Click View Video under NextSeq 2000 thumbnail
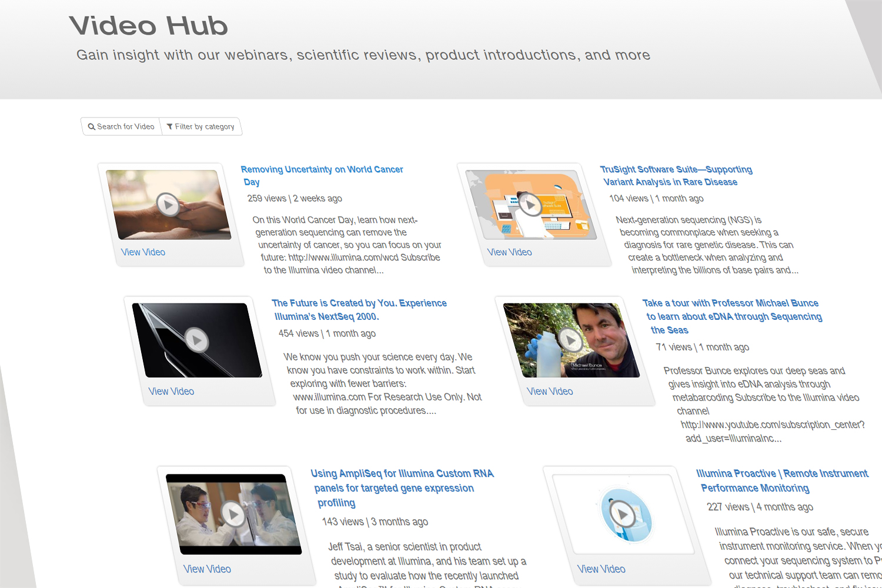882x588 pixels. (x=171, y=392)
